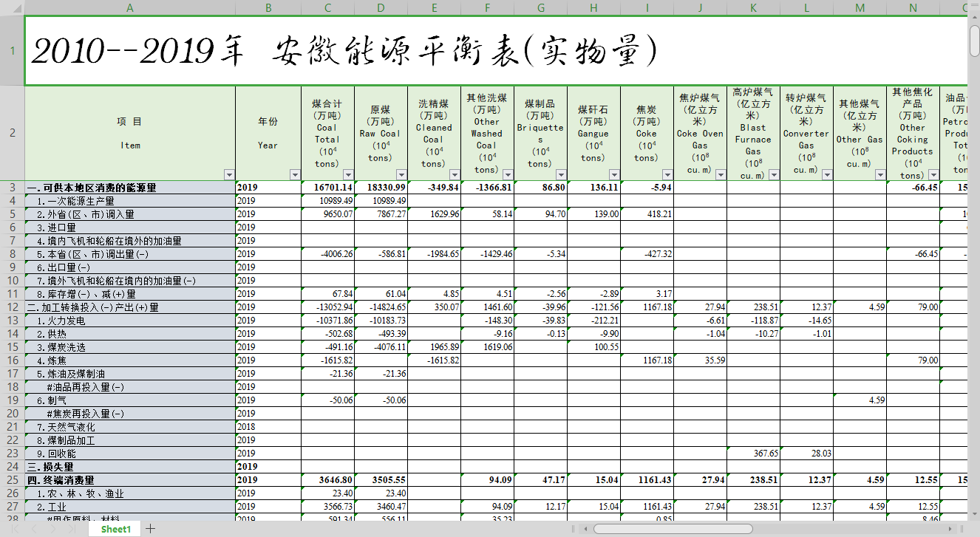Select the Gangue value 100.55
This screenshot has width=980, height=537.
(x=594, y=347)
